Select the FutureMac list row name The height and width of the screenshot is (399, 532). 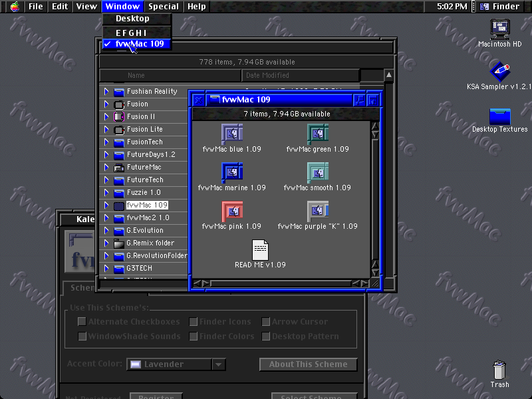pos(144,168)
